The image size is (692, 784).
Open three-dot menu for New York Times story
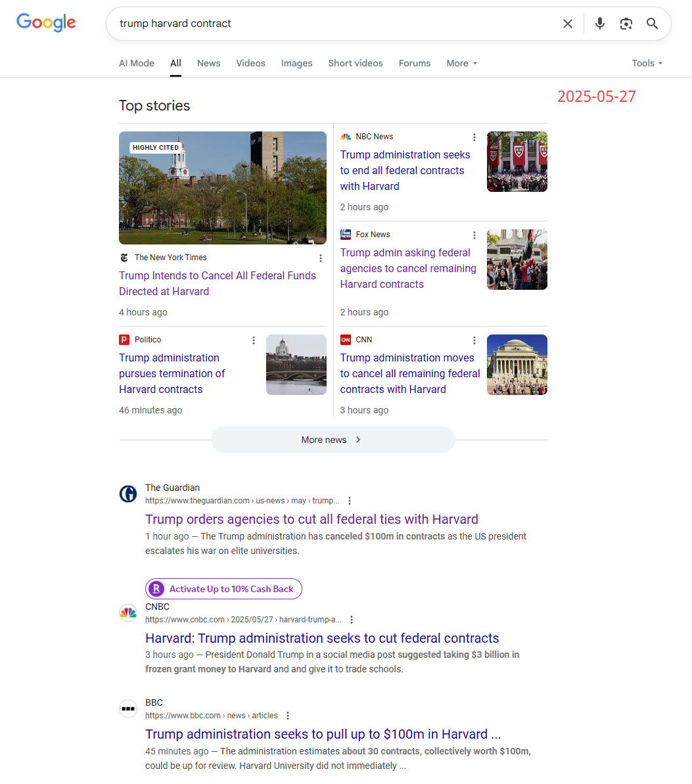click(x=321, y=258)
